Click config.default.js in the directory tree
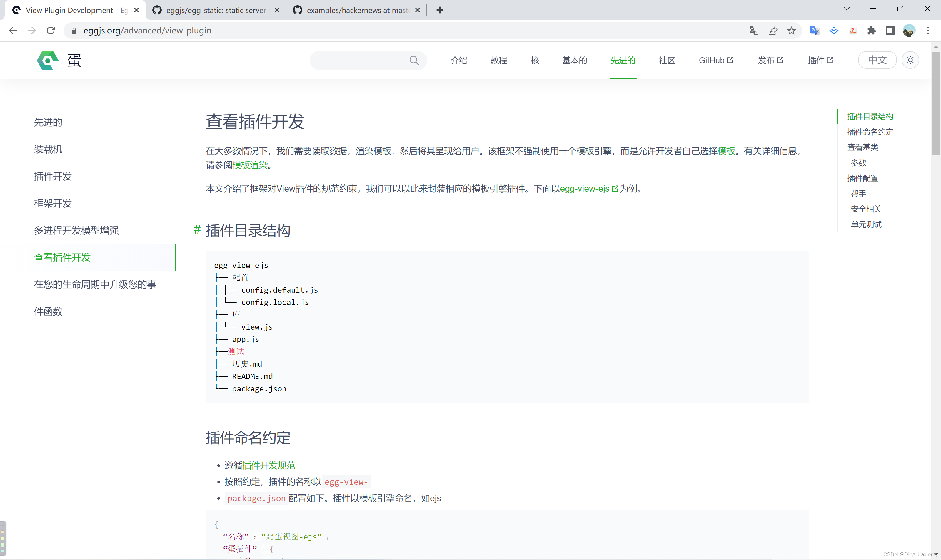941x560 pixels. 279,290
